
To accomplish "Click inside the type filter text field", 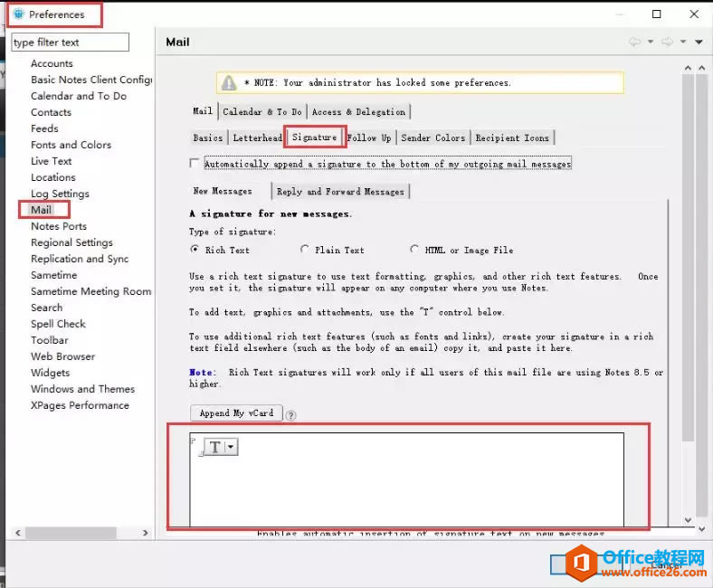I will pyautogui.click(x=70, y=43).
